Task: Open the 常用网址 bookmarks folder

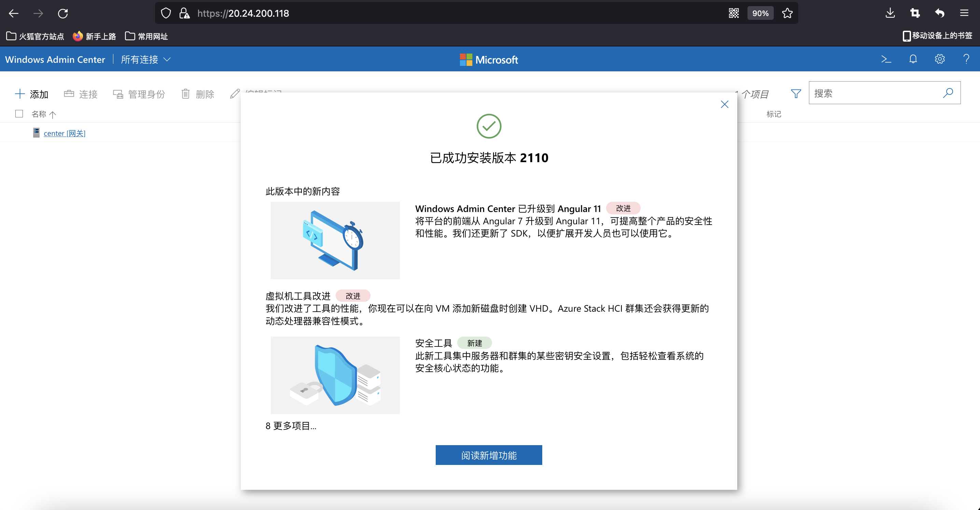Action: [x=146, y=36]
